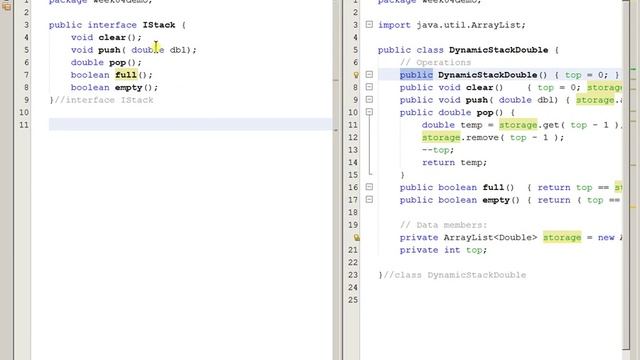This screenshot has width=640, height=360.
Task: Collapse the import fold on line 3
Action: coord(369,24)
